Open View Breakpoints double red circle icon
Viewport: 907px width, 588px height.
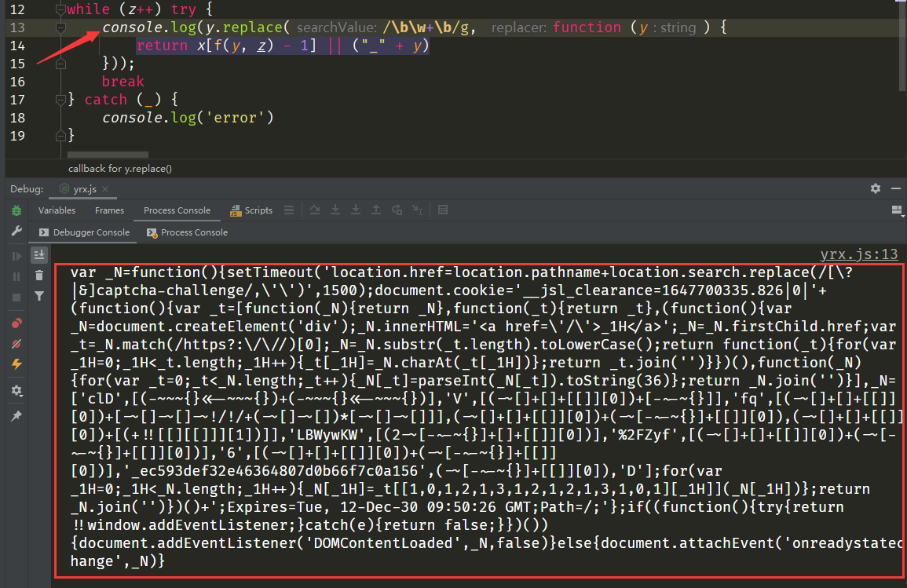coord(16,323)
